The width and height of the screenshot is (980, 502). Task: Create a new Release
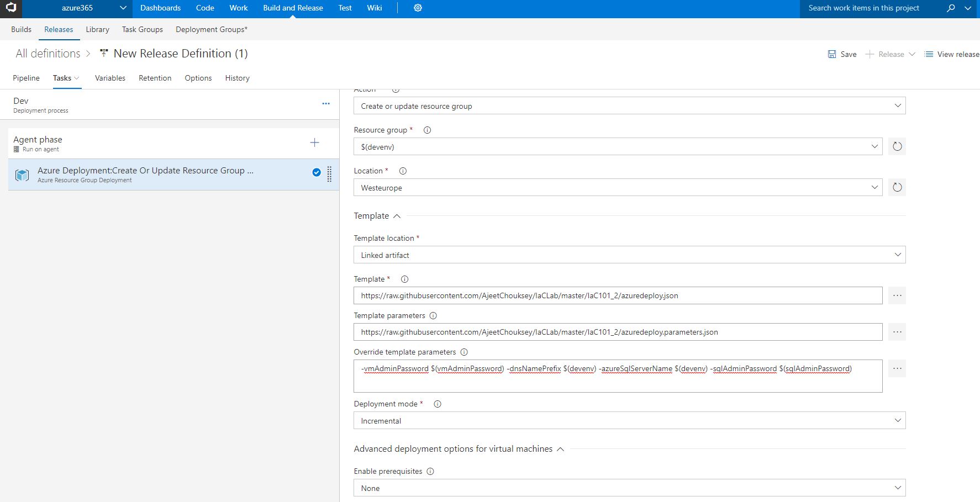pos(884,54)
